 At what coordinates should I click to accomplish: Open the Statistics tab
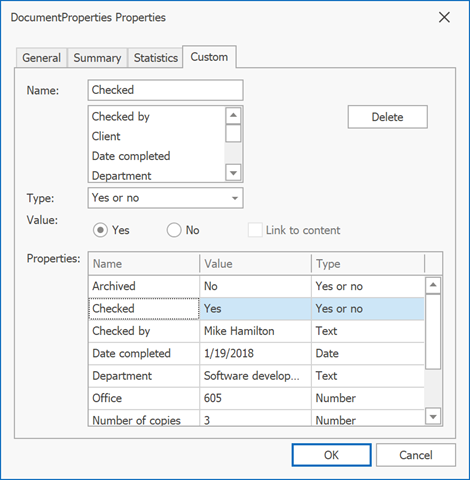pyautogui.click(x=156, y=58)
